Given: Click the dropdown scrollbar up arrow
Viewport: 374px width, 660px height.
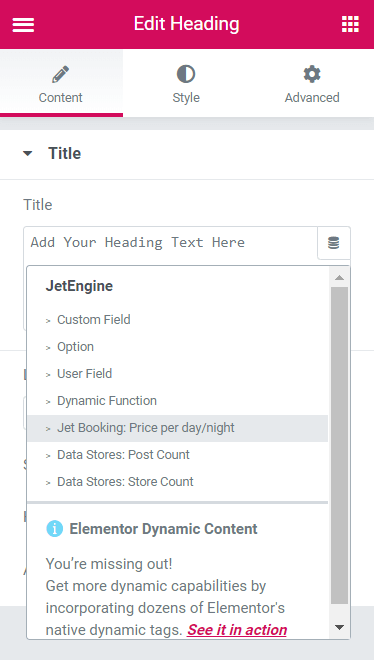Looking at the screenshot, I should (340, 278).
